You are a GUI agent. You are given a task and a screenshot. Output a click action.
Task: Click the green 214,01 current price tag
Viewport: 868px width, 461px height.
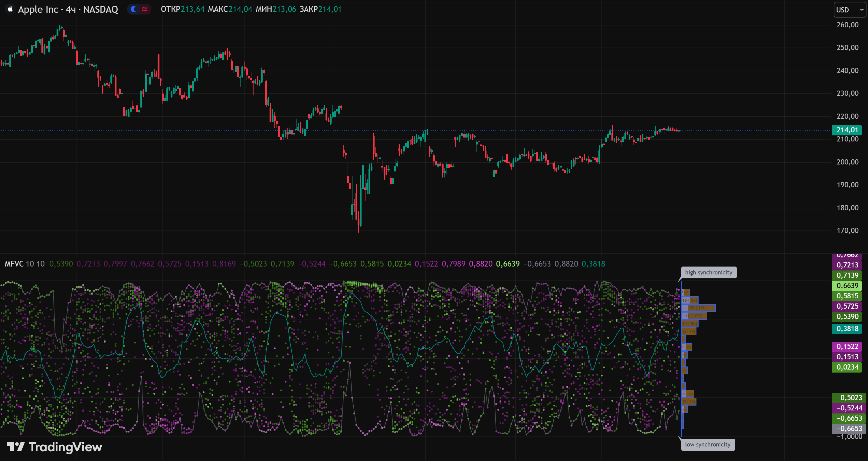[847, 130]
